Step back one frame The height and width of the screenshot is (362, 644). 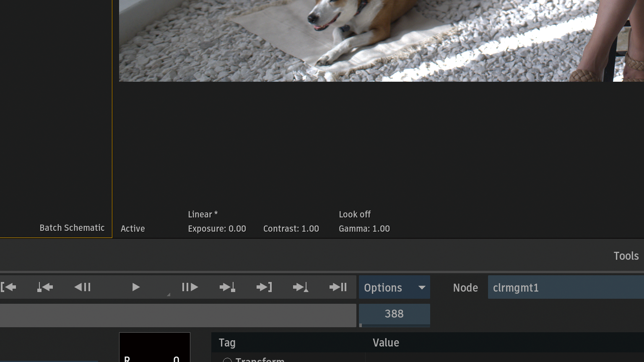[83, 287]
